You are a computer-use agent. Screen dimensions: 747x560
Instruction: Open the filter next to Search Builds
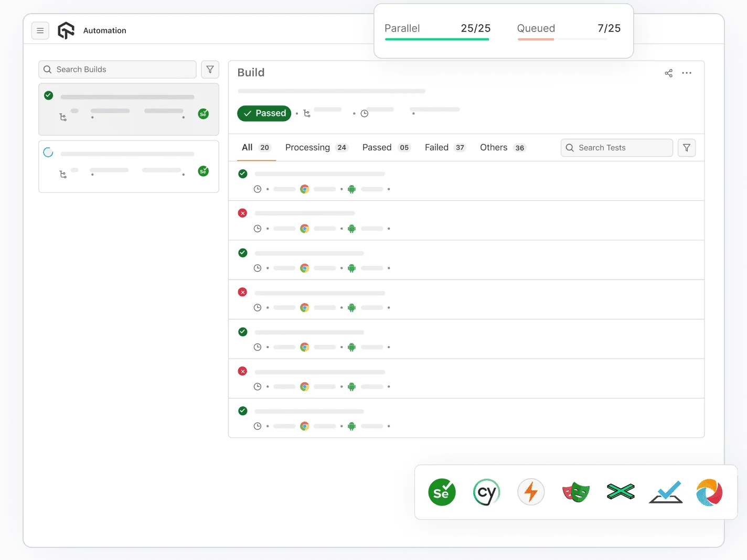click(210, 69)
